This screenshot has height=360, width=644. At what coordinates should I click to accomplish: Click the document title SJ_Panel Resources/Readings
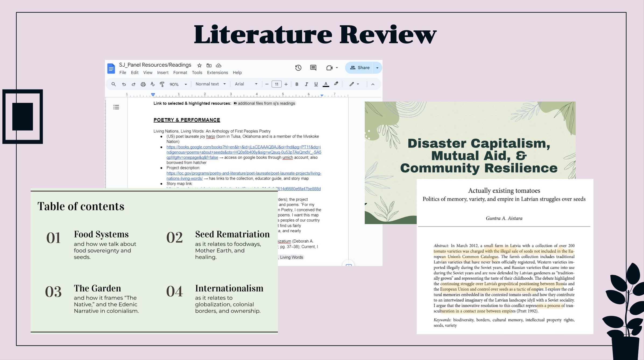155,65
